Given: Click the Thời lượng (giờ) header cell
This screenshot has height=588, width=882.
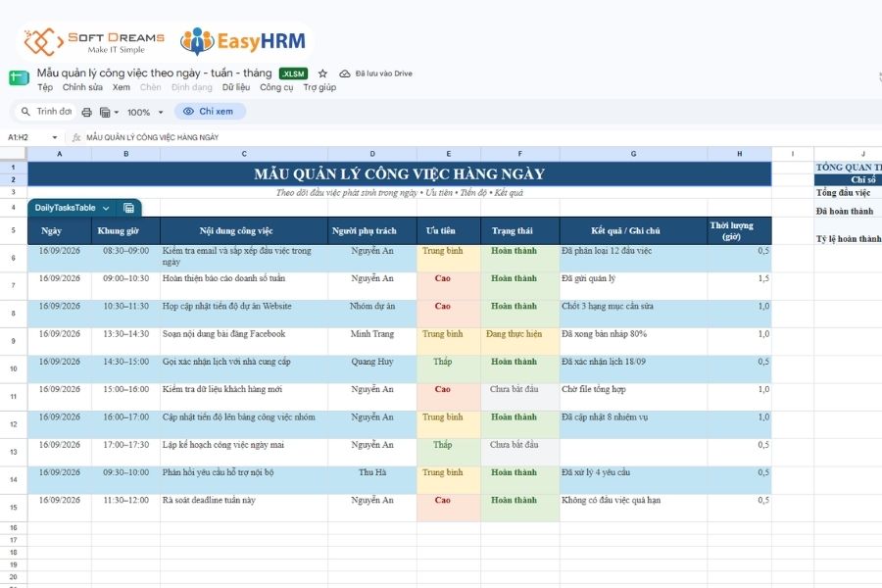Looking at the screenshot, I should point(740,230).
